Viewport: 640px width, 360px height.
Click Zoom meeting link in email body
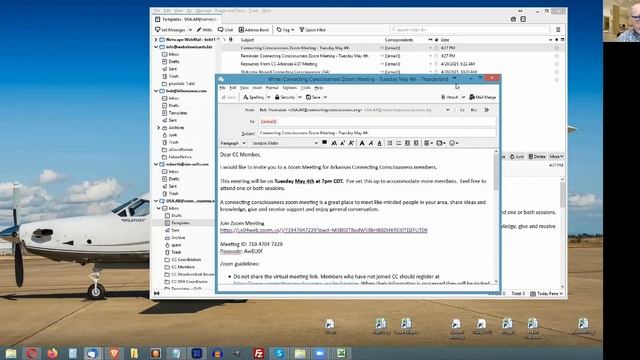pyautogui.click(x=324, y=230)
